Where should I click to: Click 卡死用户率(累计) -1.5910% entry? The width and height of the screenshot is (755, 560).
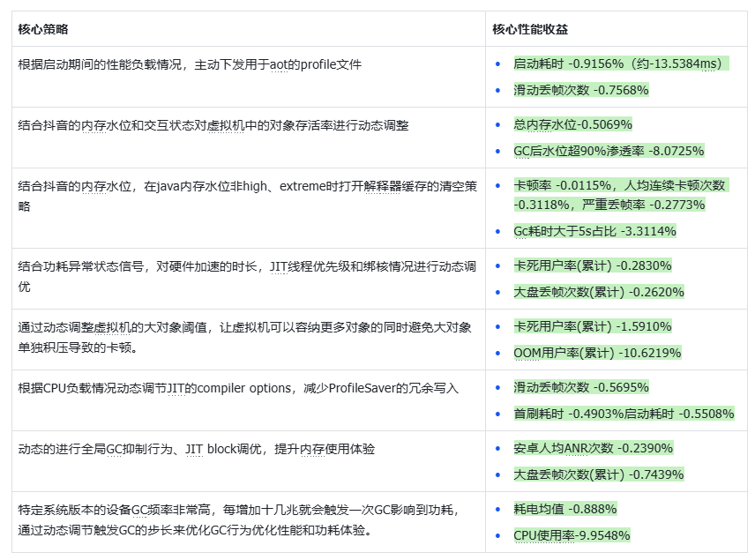(592, 326)
